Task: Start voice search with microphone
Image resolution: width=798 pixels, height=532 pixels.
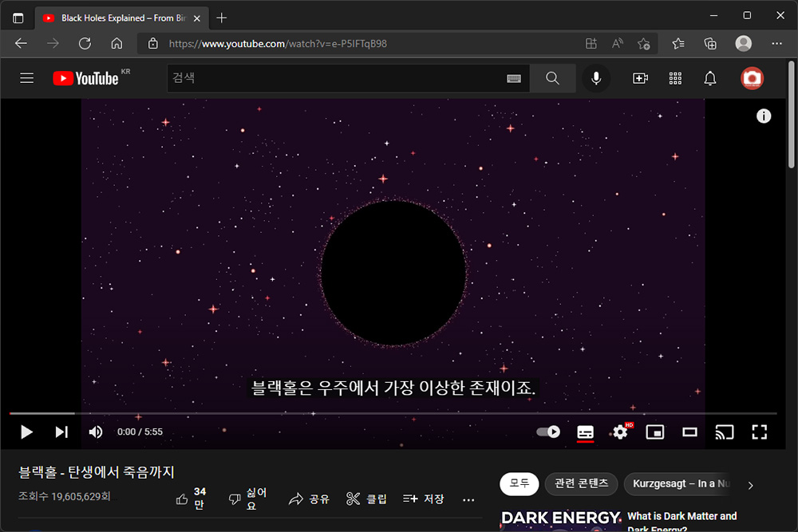Action: (x=596, y=78)
